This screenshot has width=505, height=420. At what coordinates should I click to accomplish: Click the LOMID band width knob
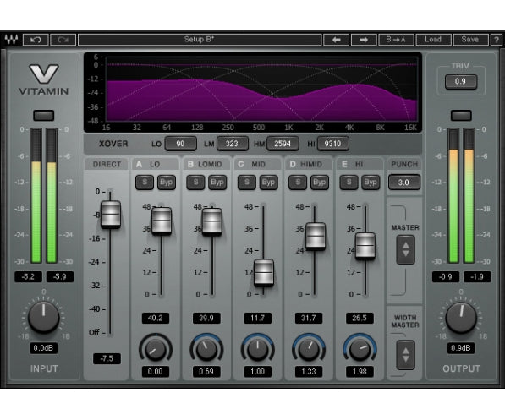point(206,350)
